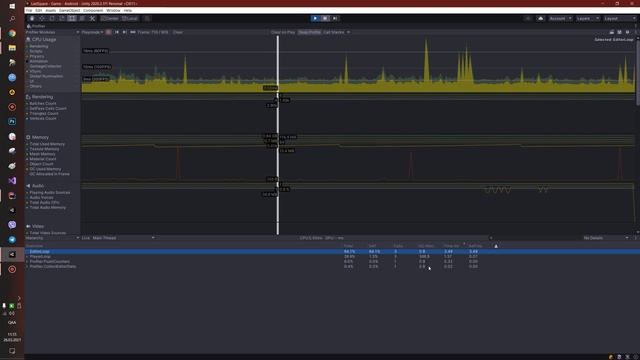The height and width of the screenshot is (360, 640).
Task: Open the Chrome taskbar icon
Action: pos(12,33)
